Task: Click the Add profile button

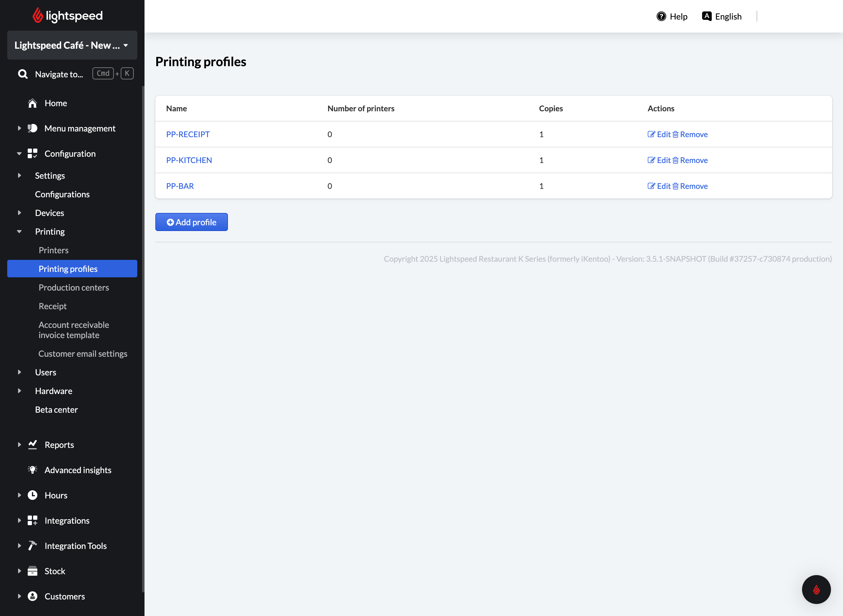Action: (x=191, y=222)
